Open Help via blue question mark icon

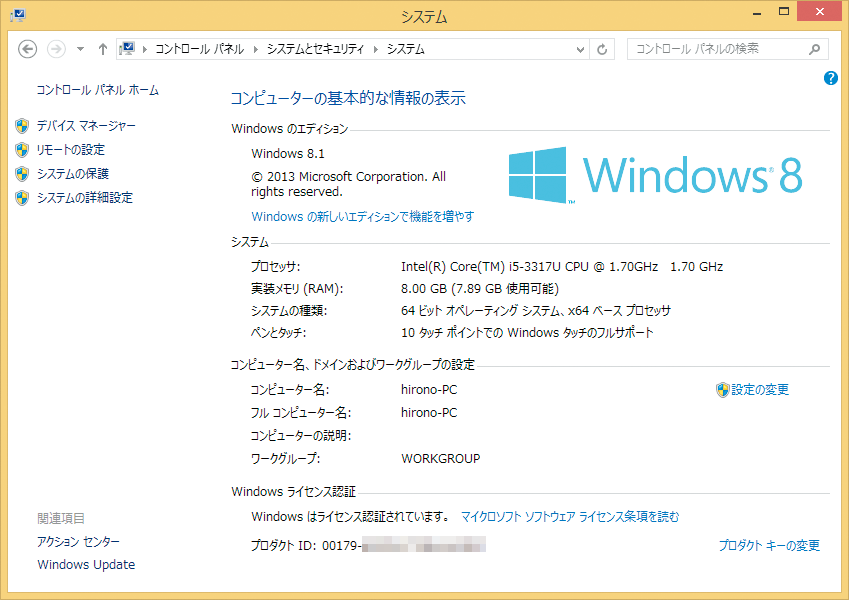tap(831, 78)
